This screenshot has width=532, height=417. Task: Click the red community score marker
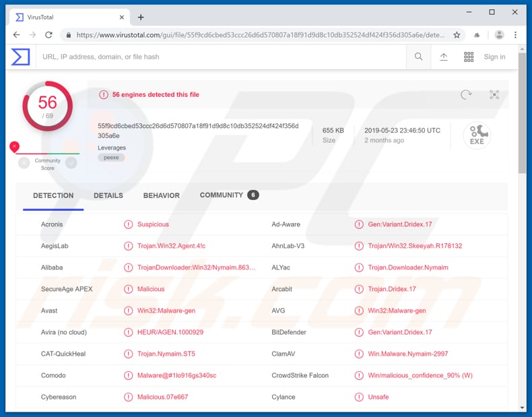pos(14,147)
